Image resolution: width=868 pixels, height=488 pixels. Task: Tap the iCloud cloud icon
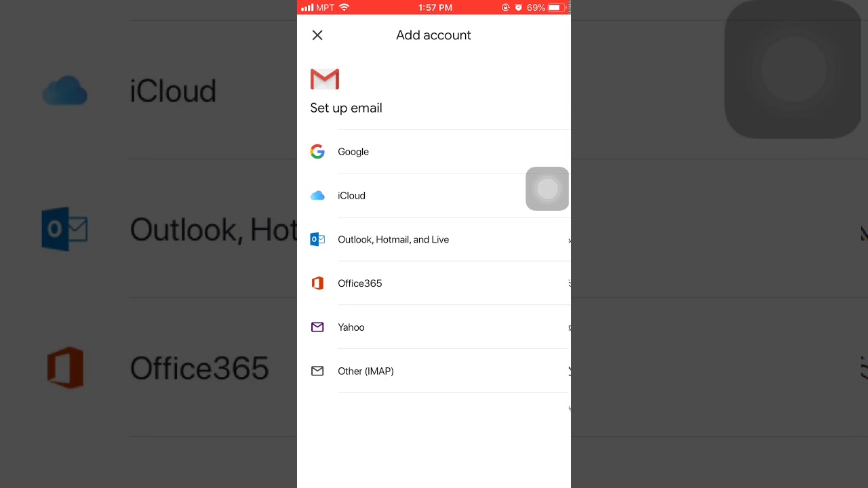pos(317,196)
